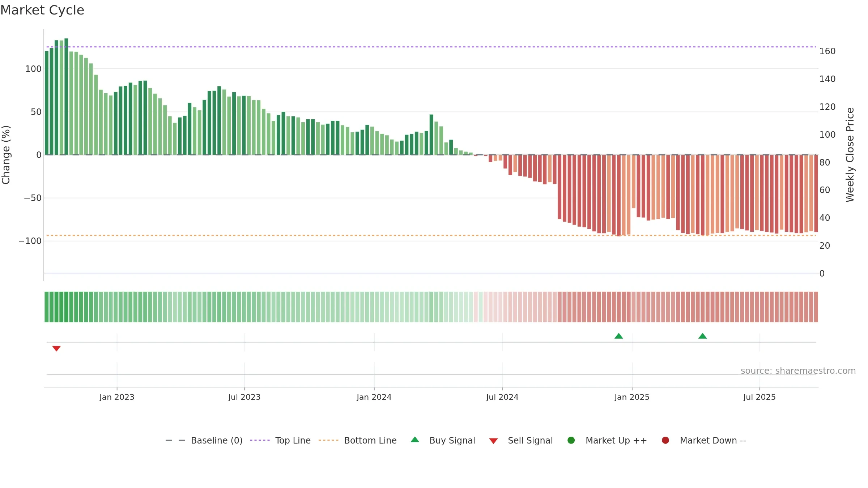Click the −100 tick on Change axis
The width and height of the screenshot is (868, 488).
click(x=30, y=241)
